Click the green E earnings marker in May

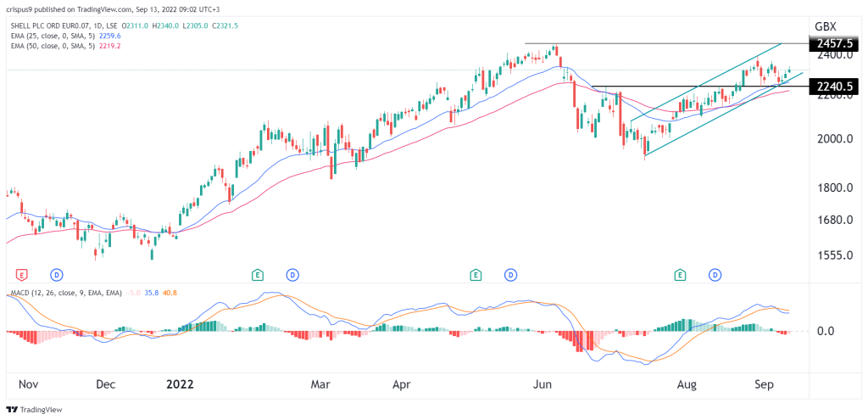[475, 274]
